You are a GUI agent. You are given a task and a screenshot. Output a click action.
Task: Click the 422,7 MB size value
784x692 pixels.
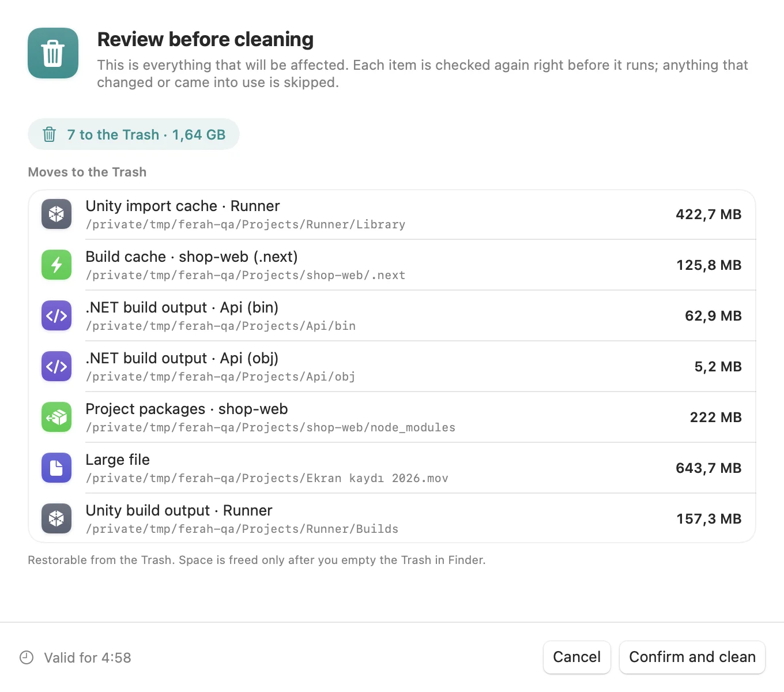click(708, 215)
